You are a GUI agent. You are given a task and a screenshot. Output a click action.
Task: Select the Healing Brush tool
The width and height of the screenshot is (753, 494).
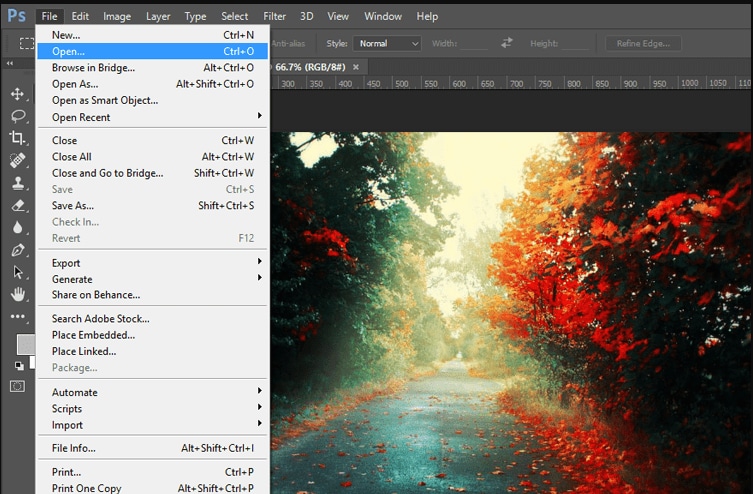[18, 160]
